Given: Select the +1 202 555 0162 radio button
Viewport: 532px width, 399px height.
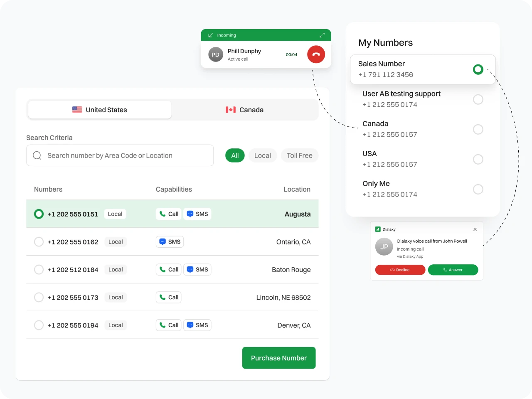Looking at the screenshot, I should coord(39,242).
